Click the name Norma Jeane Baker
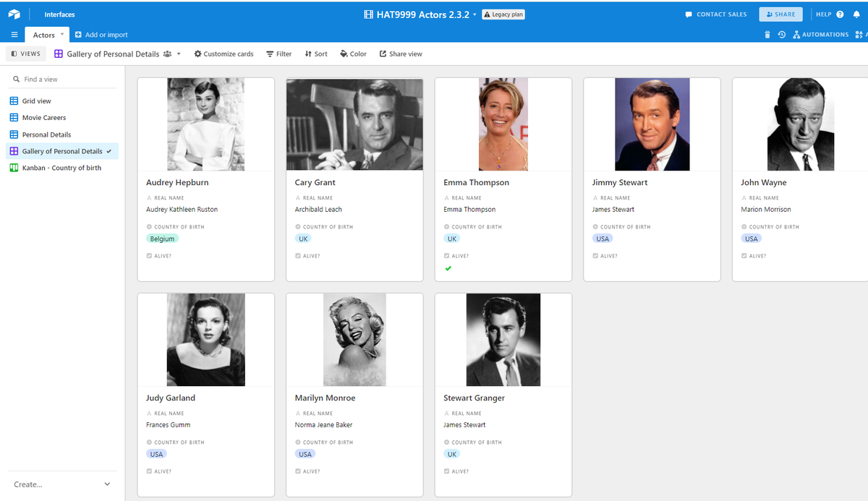 tap(323, 425)
